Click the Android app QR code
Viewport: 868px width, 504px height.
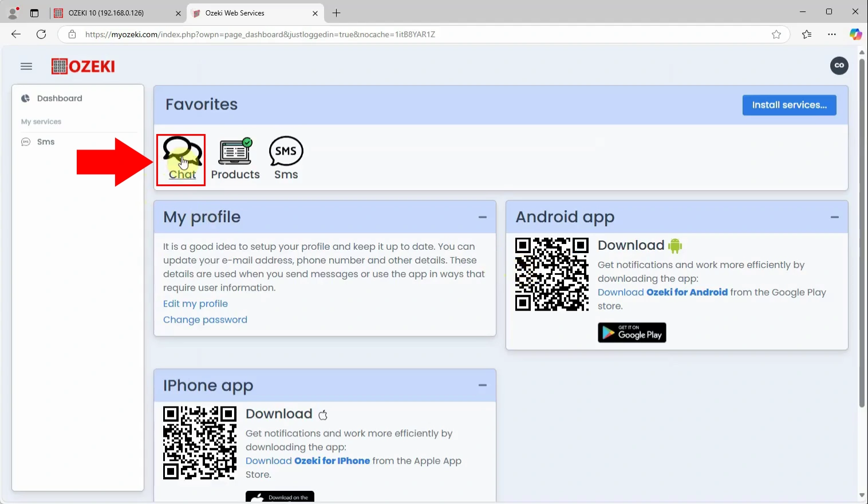[x=552, y=274]
